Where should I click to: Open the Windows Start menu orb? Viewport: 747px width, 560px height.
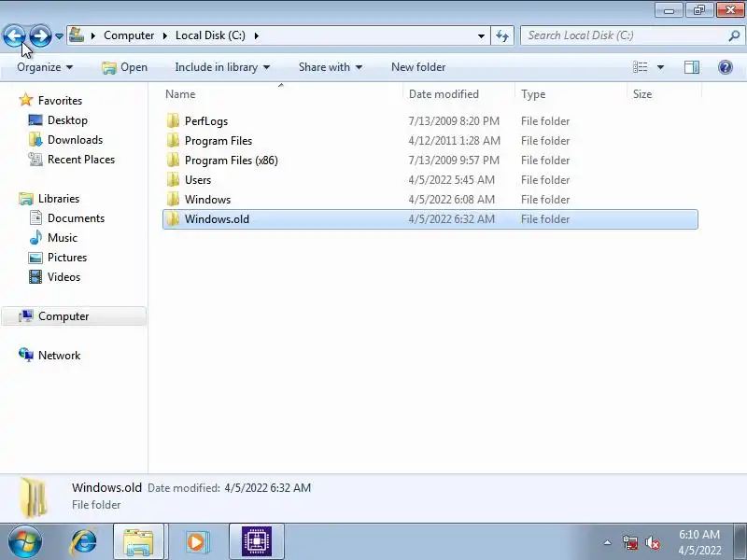(x=25, y=542)
